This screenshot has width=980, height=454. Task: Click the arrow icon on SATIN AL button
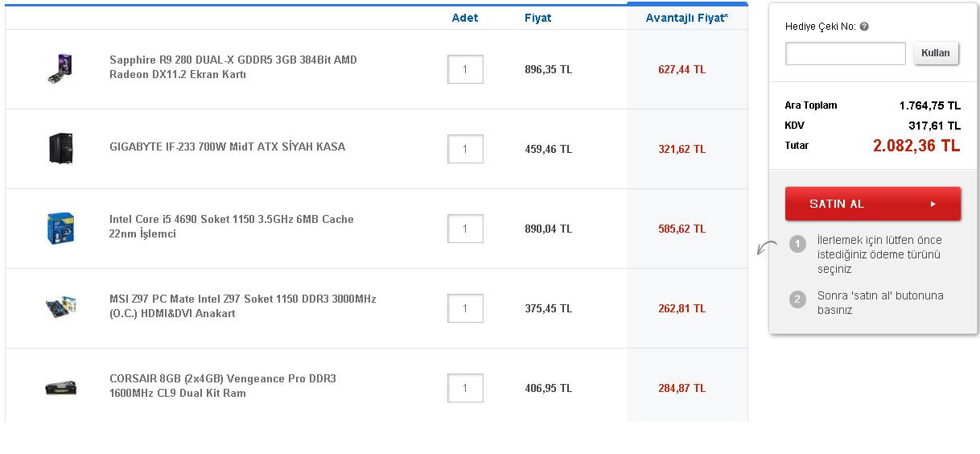click(x=933, y=204)
